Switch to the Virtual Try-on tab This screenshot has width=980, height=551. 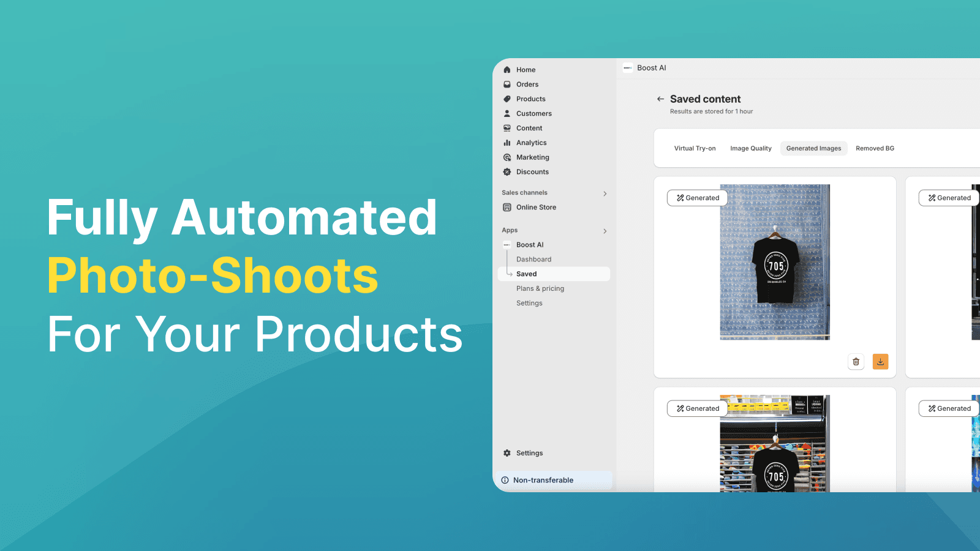point(695,148)
